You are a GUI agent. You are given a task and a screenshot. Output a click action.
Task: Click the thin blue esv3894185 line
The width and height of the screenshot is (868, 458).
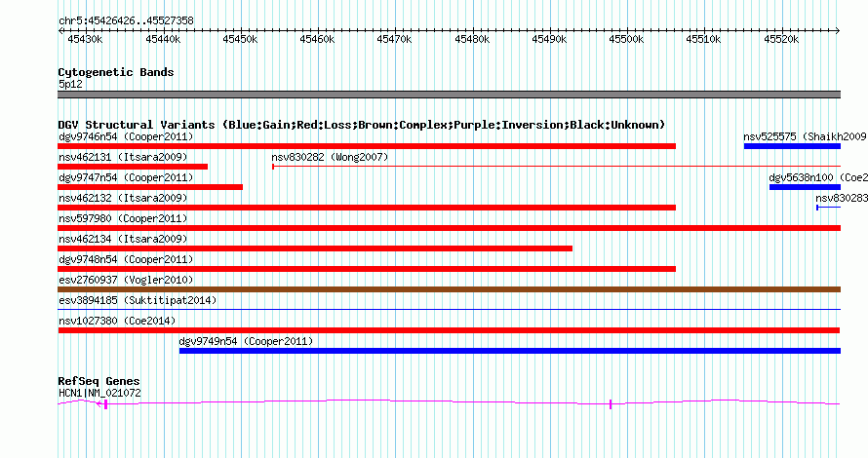[x=449, y=309]
